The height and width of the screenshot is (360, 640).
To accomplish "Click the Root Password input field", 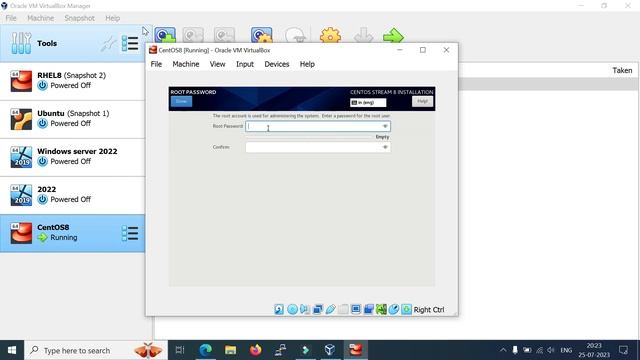I will pyautogui.click(x=318, y=126).
